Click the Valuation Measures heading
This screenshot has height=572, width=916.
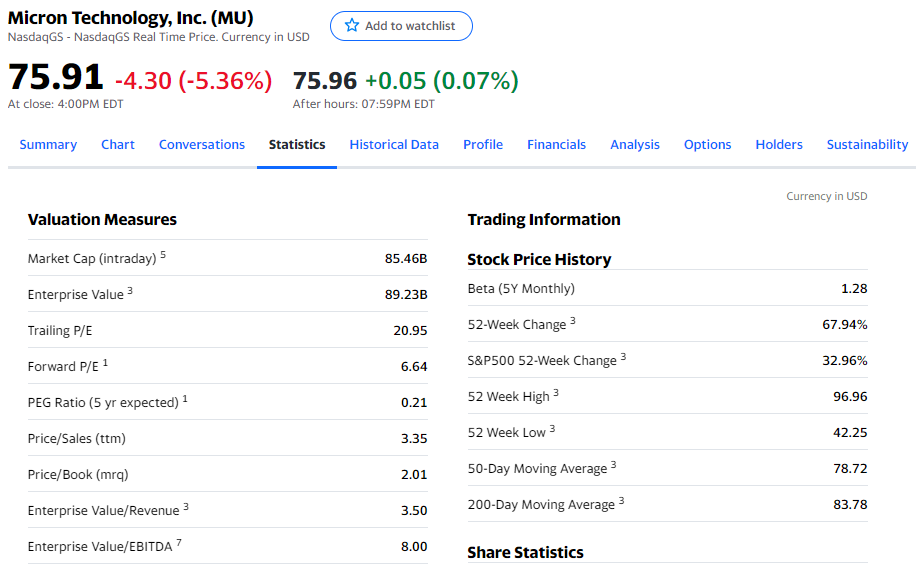[x=102, y=220]
